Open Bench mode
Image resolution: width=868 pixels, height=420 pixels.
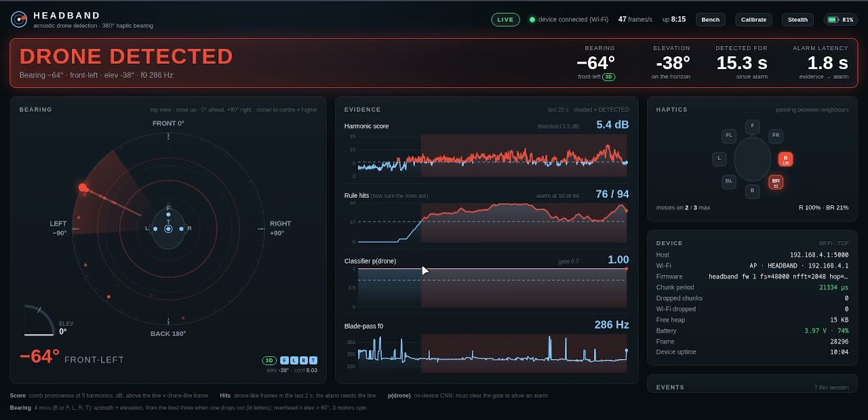(x=711, y=20)
